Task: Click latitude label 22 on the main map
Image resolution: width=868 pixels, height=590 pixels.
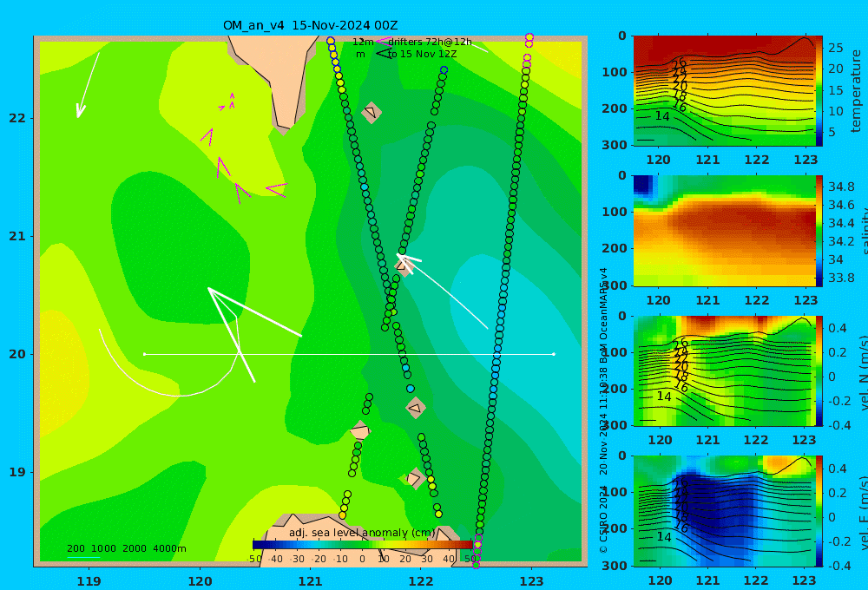Action: (x=17, y=119)
